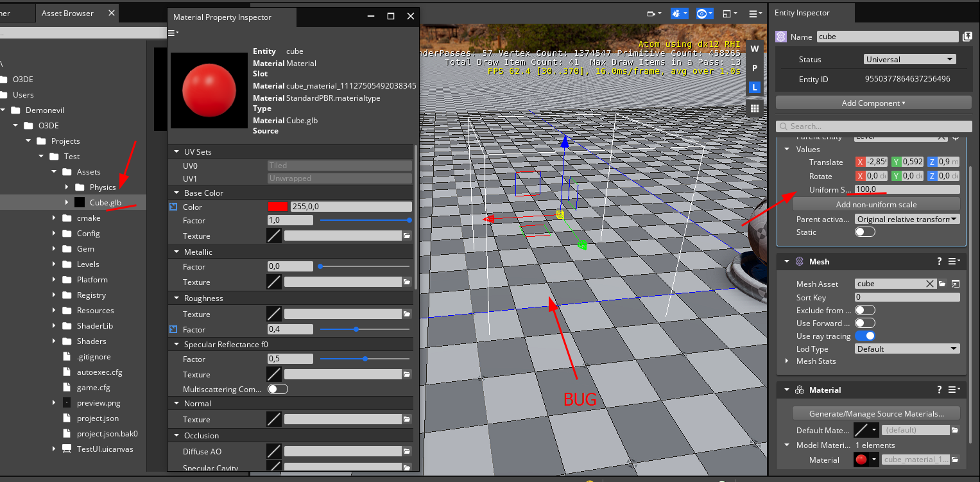Collapse the Base Color section
980x482 pixels.
pyautogui.click(x=176, y=193)
